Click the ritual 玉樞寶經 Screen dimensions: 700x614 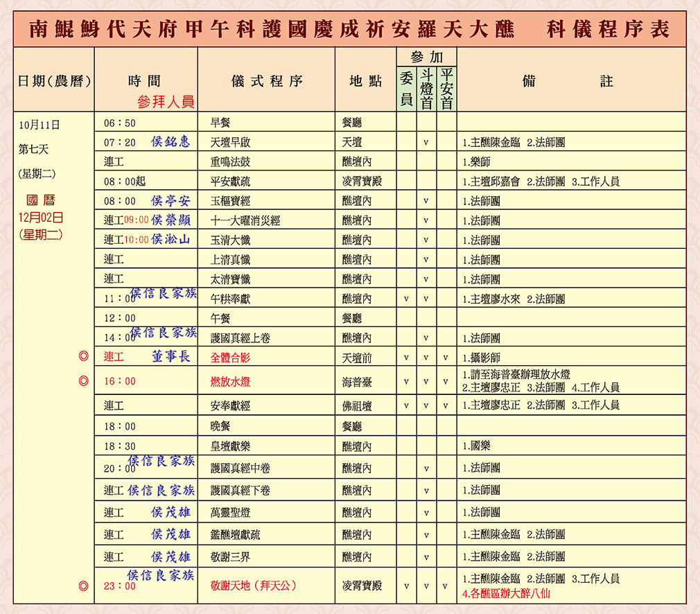[230, 201]
